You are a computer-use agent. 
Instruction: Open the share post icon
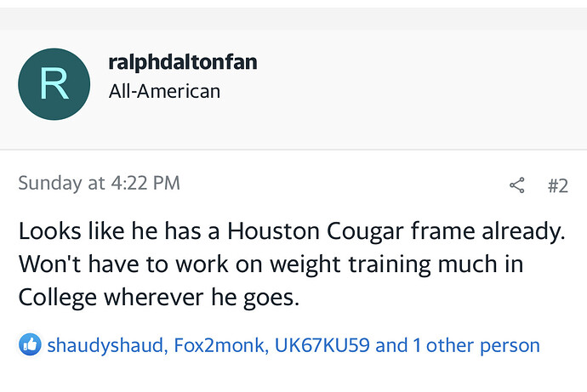pos(516,185)
